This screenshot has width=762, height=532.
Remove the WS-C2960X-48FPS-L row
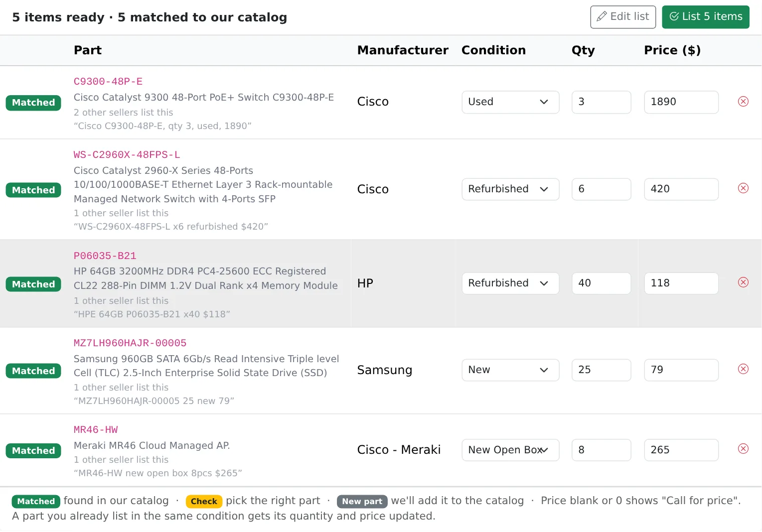point(743,188)
